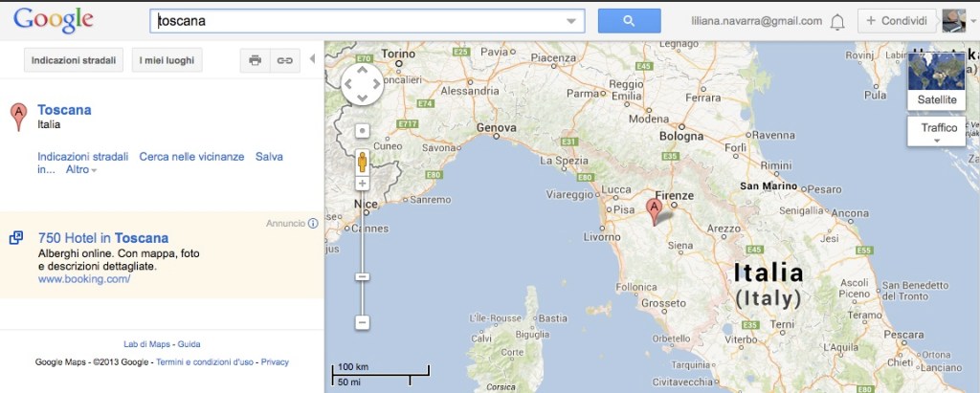Click the Street View pegman icon
Image resolution: width=980 pixels, height=393 pixels.
coord(362,159)
